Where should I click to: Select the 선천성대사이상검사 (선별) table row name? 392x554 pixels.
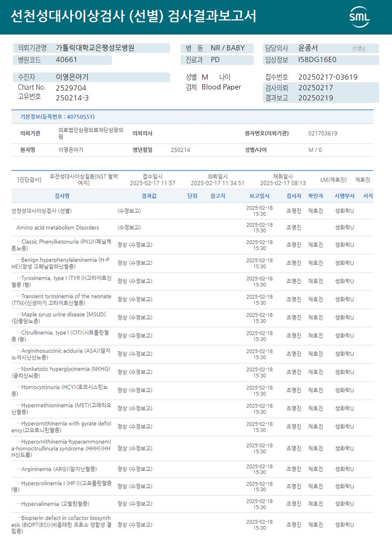pos(41,211)
